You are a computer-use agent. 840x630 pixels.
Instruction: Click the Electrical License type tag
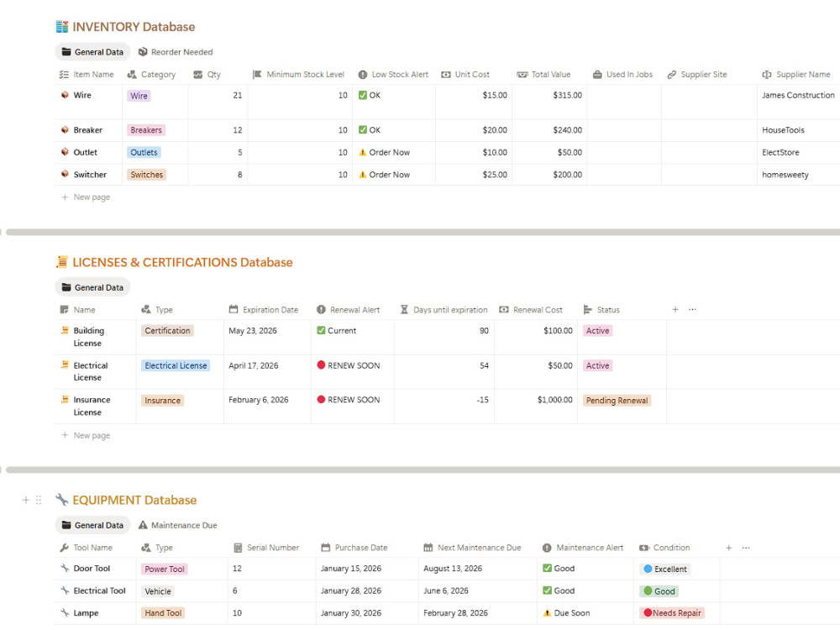[x=176, y=365]
